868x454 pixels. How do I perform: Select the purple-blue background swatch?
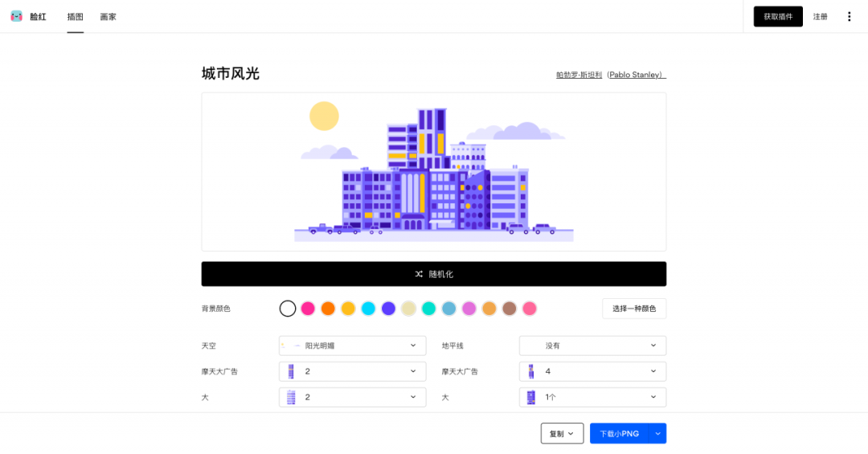[x=389, y=309]
